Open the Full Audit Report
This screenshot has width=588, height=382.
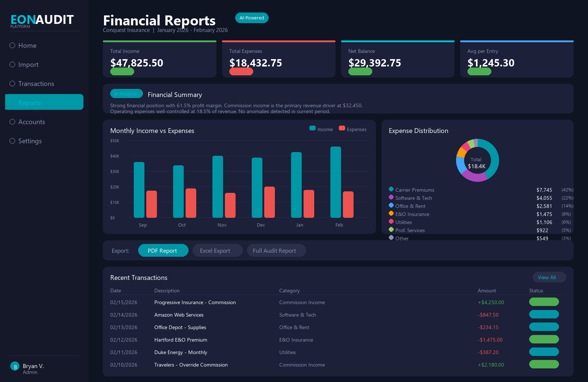[x=276, y=250]
